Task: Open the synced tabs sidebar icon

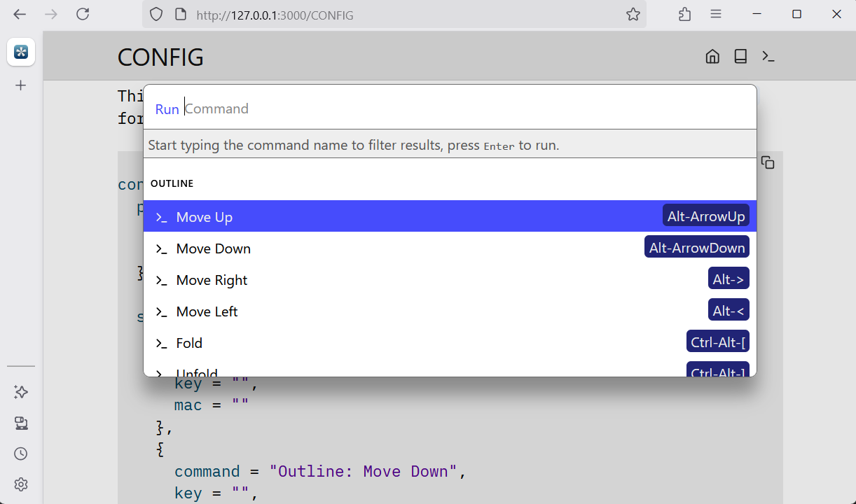Action: 21,423
